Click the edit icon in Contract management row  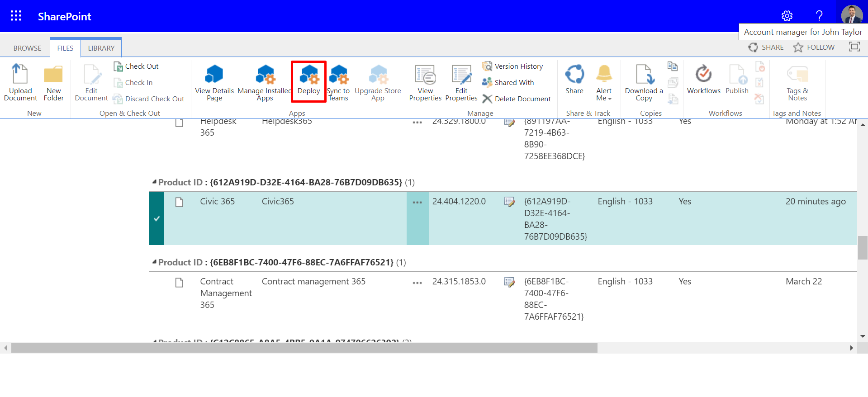coord(510,282)
